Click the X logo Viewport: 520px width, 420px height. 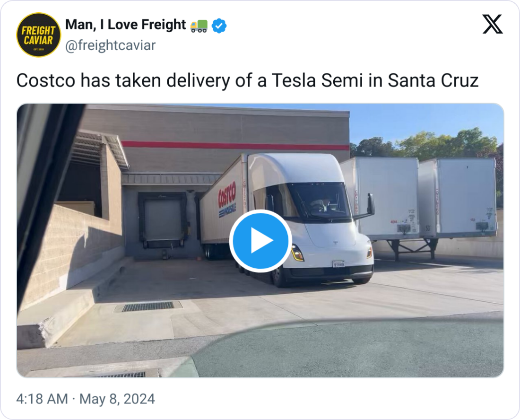click(x=493, y=24)
